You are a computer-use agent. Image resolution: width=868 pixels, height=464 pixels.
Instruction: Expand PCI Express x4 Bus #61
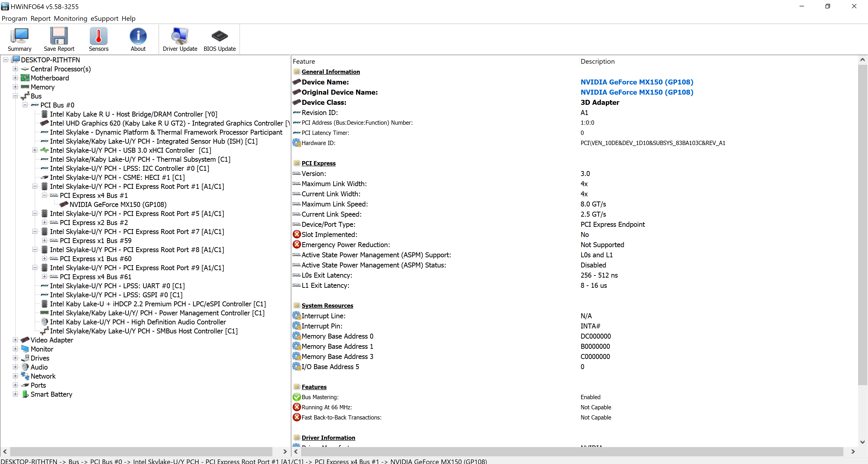coord(45,277)
